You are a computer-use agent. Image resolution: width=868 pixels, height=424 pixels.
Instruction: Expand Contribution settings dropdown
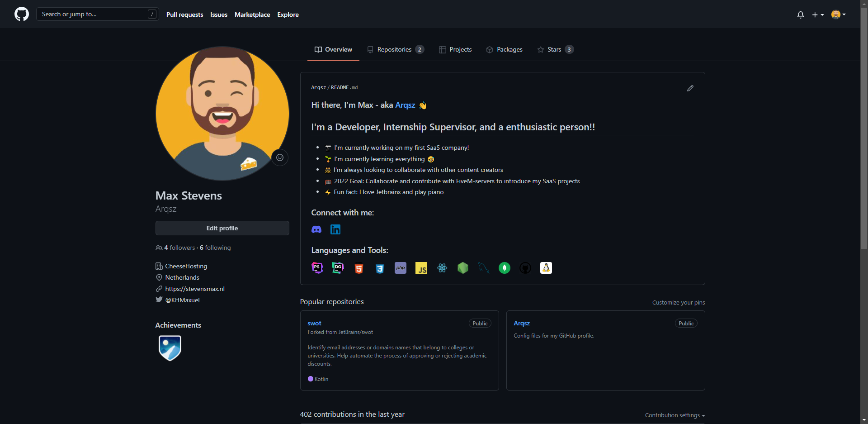[675, 415]
